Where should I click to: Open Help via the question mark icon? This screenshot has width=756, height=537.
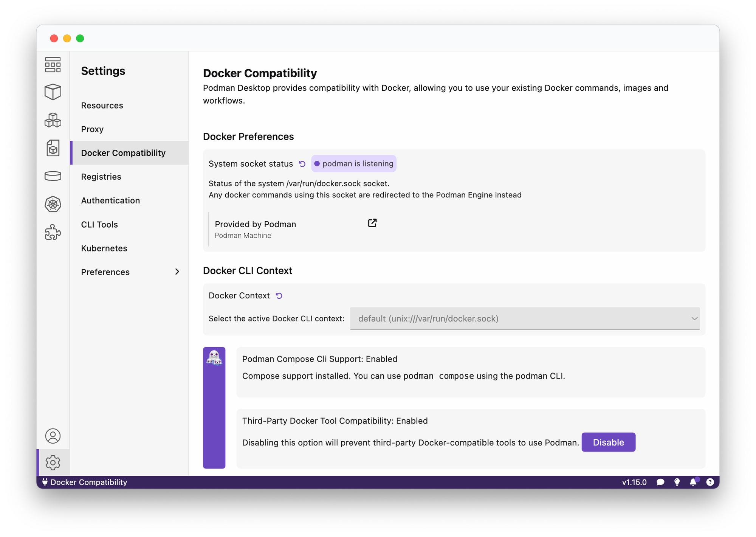[710, 482]
